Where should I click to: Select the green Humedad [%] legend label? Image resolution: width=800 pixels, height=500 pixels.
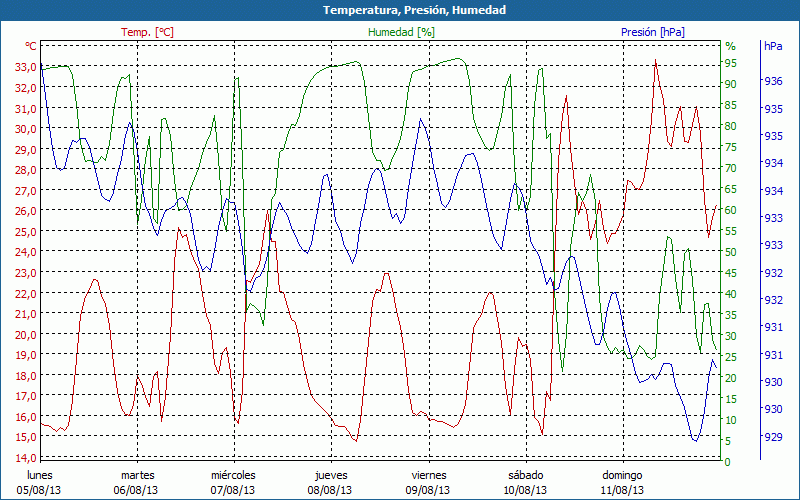401,32
